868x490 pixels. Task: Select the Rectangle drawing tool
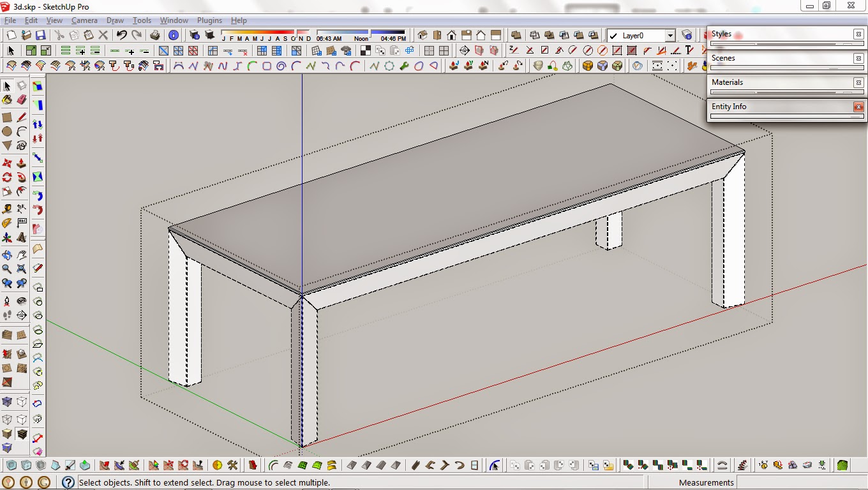click(6, 117)
